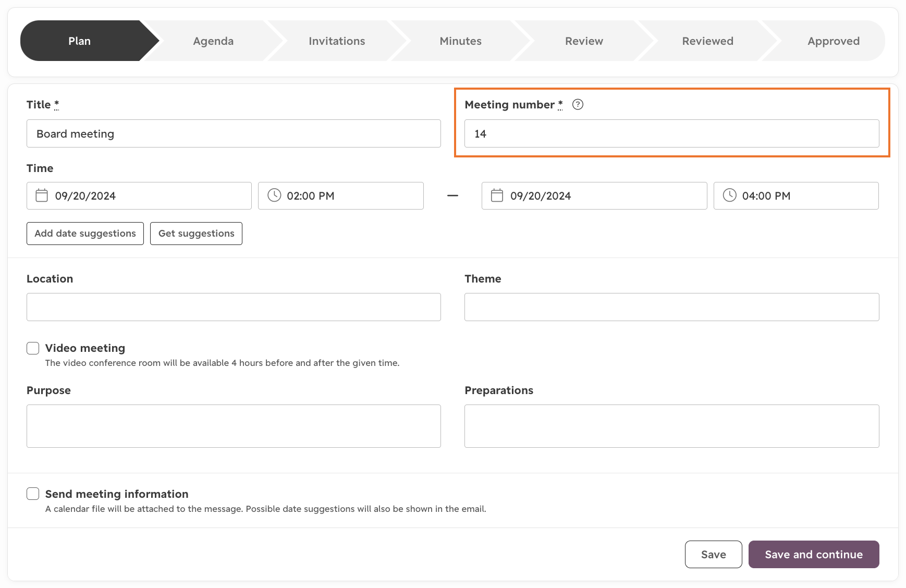Open the end date calendar picker
This screenshot has width=906, height=588.
click(496, 195)
